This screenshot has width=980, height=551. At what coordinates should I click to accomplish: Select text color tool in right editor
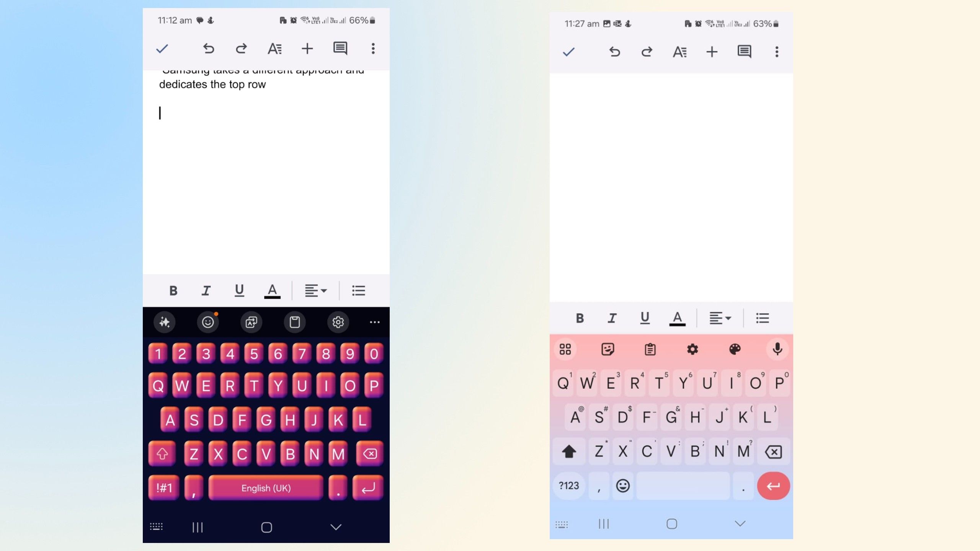click(x=676, y=318)
